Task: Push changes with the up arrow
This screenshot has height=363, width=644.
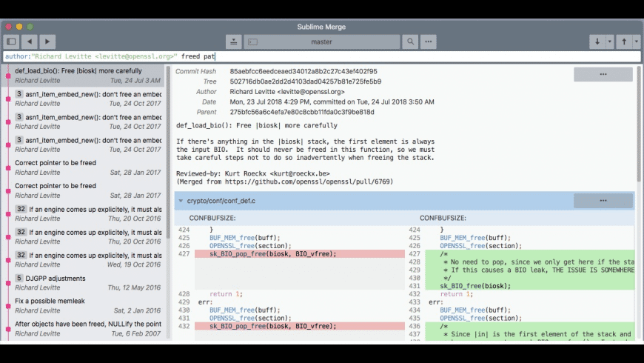Action: pos(624,41)
